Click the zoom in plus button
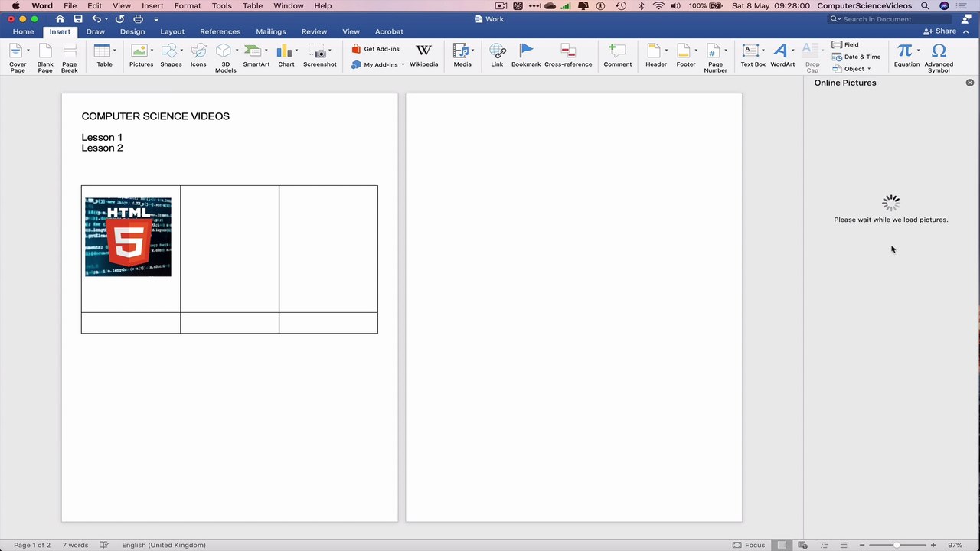 pos(933,545)
